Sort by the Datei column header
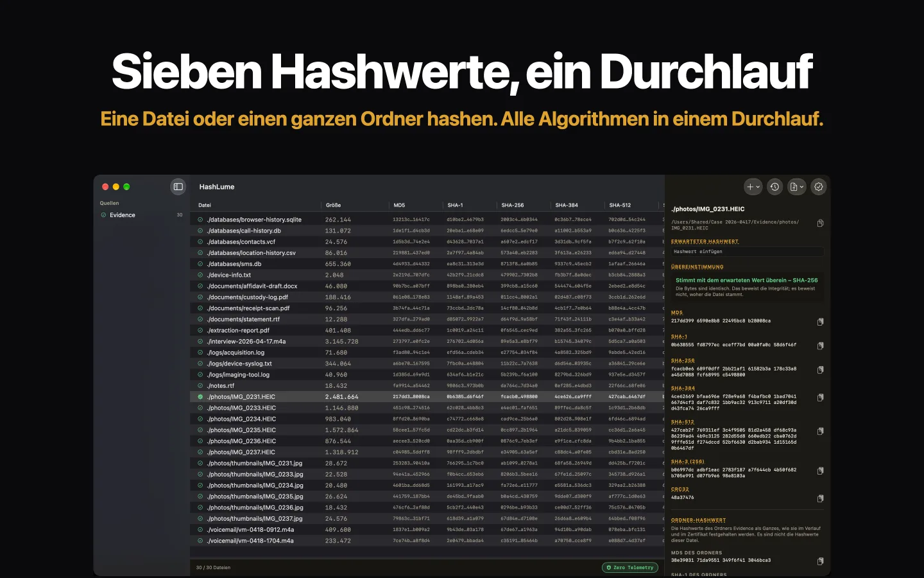The height and width of the screenshot is (578, 924). [205, 206]
